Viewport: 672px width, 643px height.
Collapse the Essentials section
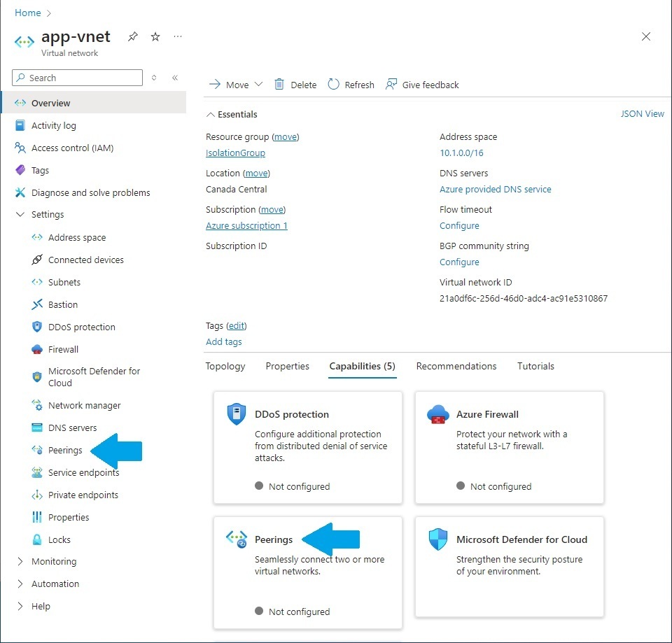click(210, 114)
